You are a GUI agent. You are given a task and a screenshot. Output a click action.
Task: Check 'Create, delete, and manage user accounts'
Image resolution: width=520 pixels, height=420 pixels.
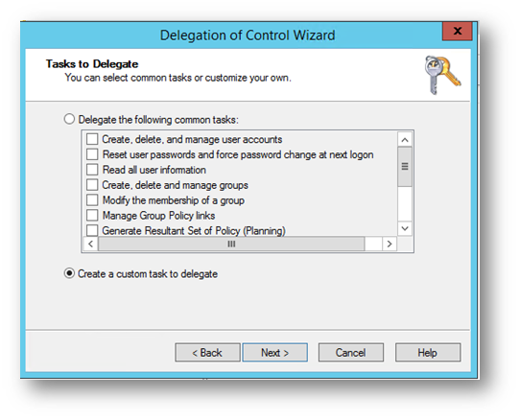[92, 139]
